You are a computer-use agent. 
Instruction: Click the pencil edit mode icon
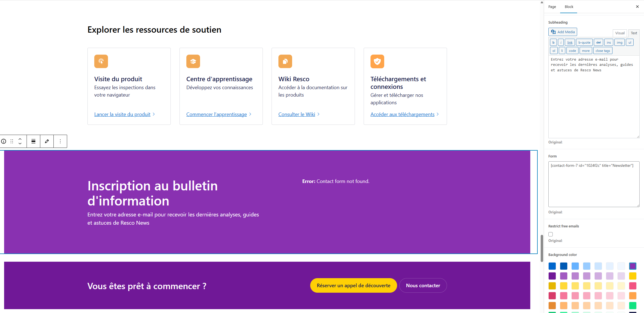click(47, 141)
